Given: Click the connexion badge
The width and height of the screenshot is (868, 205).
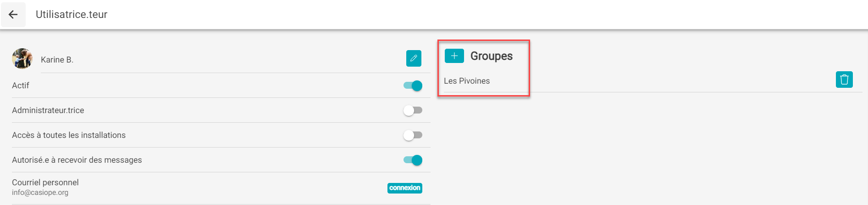Looking at the screenshot, I should 405,188.
